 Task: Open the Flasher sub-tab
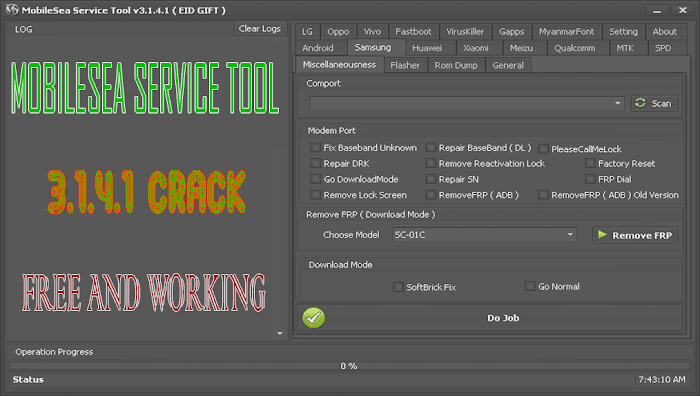click(405, 65)
